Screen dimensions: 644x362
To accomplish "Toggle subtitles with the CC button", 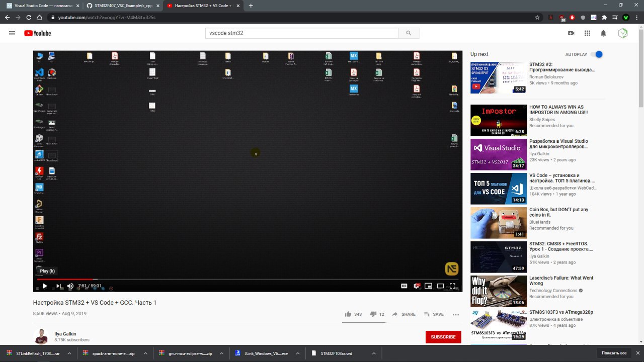I will click(x=404, y=286).
